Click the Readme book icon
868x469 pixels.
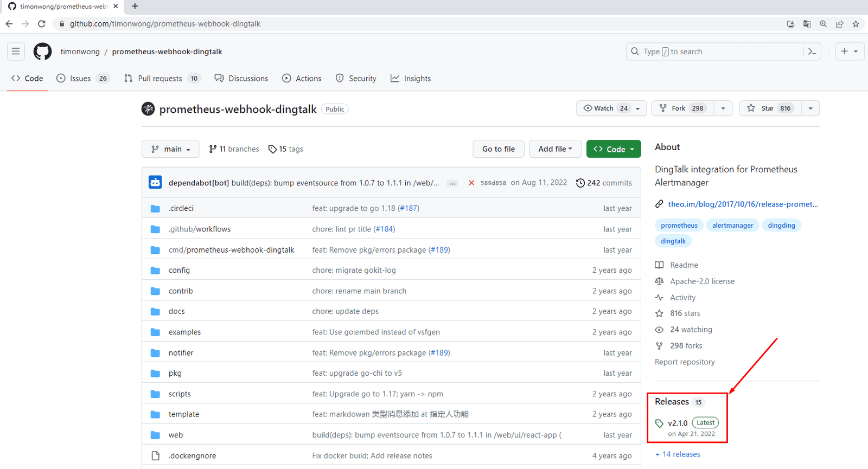[x=659, y=265]
